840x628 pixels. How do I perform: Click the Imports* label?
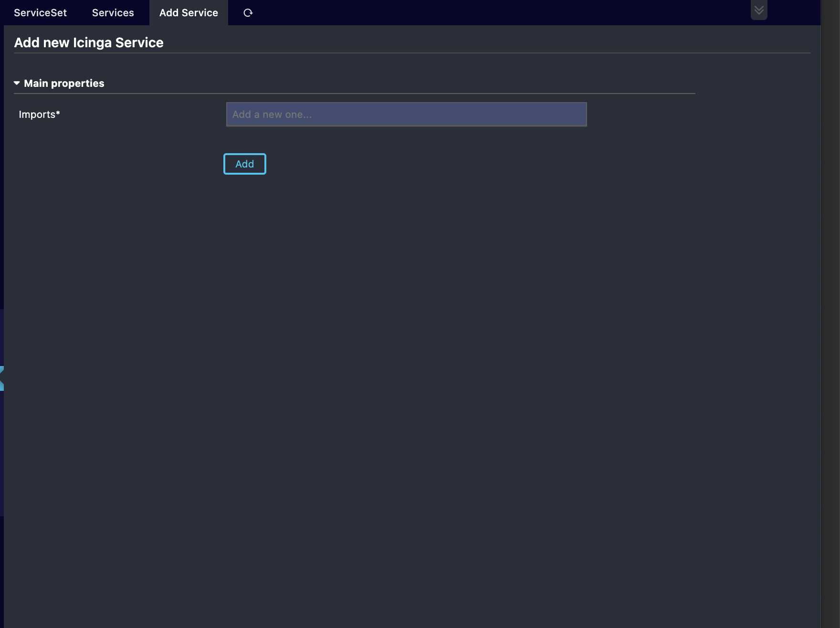click(40, 115)
